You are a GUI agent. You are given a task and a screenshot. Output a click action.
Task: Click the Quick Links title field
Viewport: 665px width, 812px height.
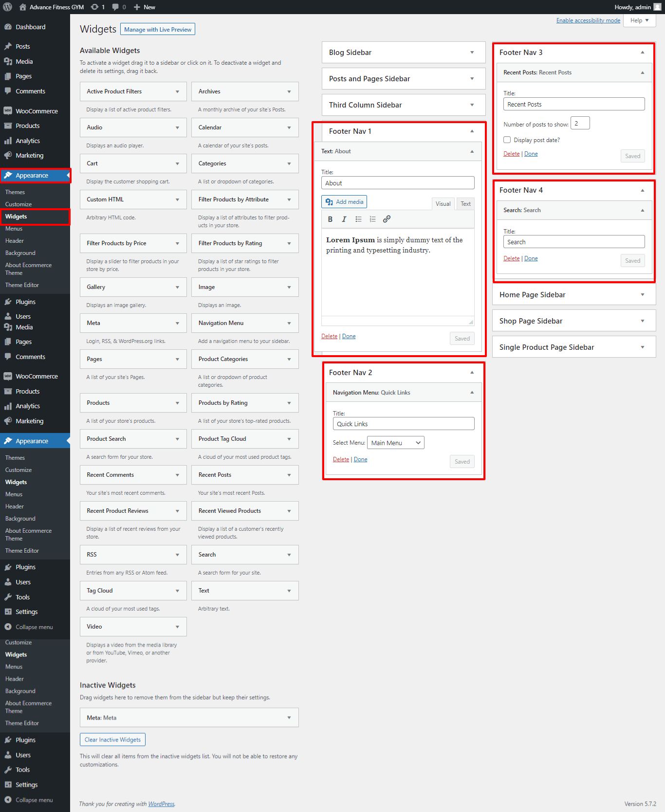click(x=403, y=424)
